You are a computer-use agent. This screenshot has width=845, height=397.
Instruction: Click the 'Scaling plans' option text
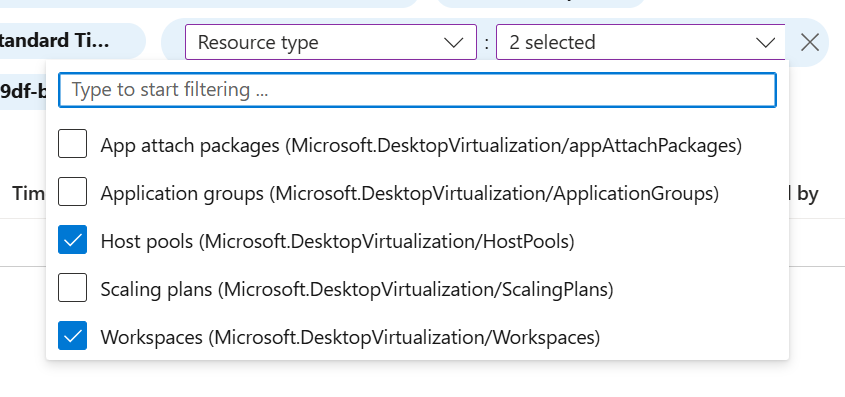357,289
